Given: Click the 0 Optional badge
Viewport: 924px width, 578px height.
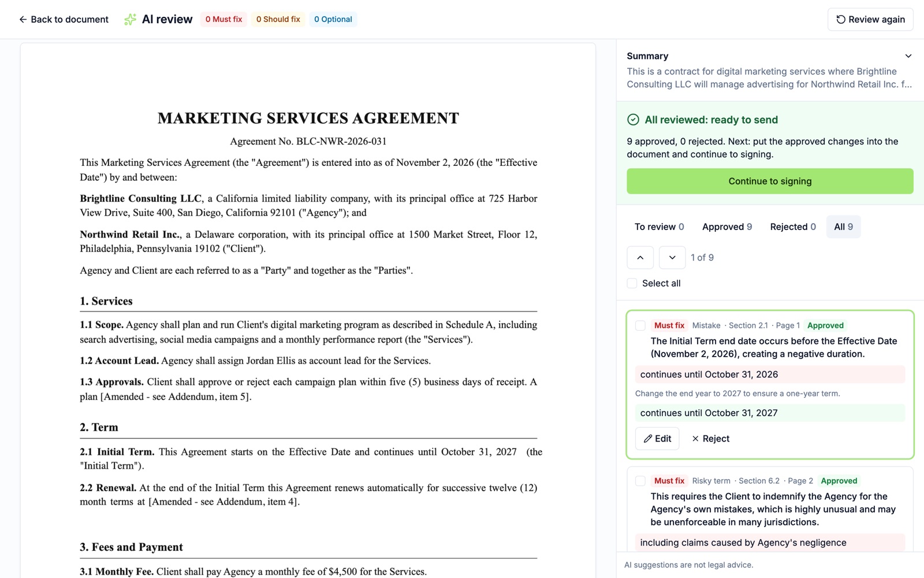Looking at the screenshot, I should tap(333, 20).
